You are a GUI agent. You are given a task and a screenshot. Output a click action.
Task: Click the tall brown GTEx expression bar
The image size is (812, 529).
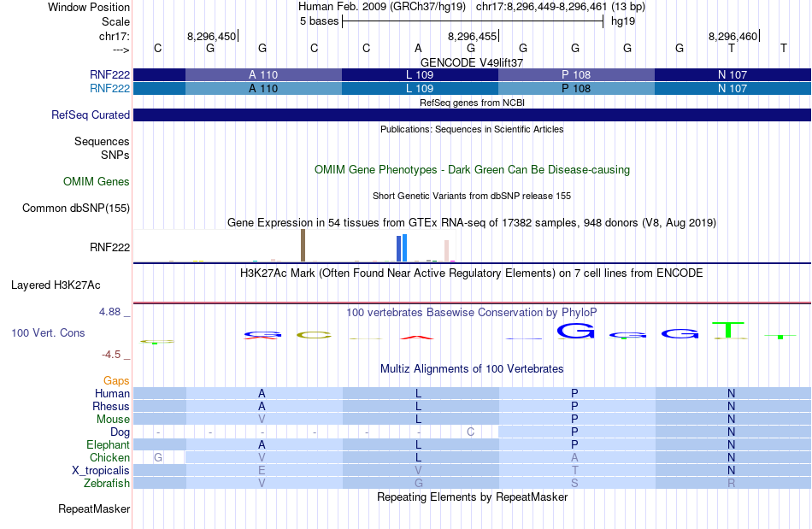(303, 245)
